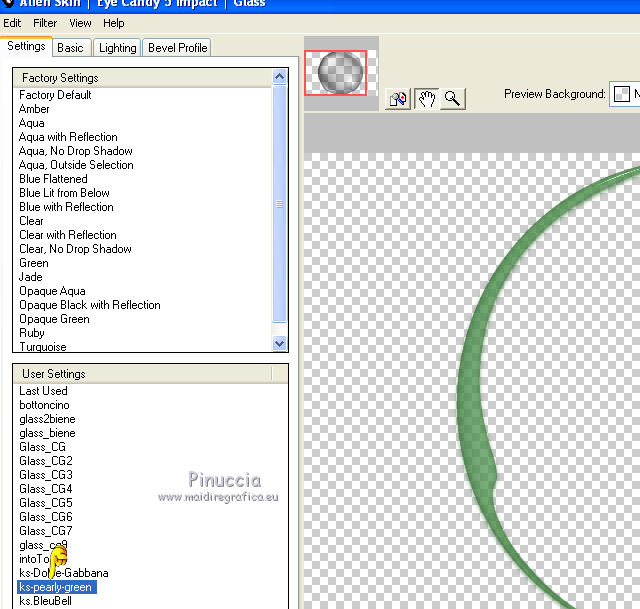Click the navigator sphere thumbnail
The width and height of the screenshot is (640, 609).
(340, 73)
